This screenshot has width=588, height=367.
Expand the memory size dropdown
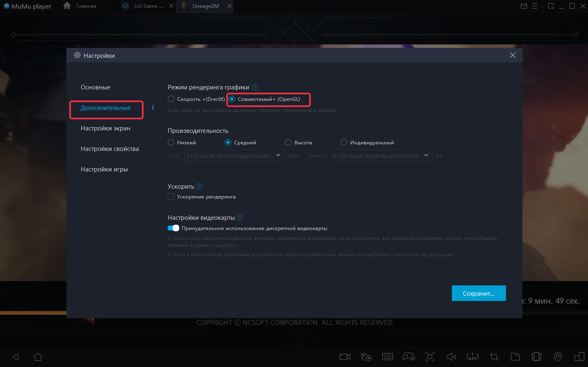pyautogui.click(x=382, y=156)
